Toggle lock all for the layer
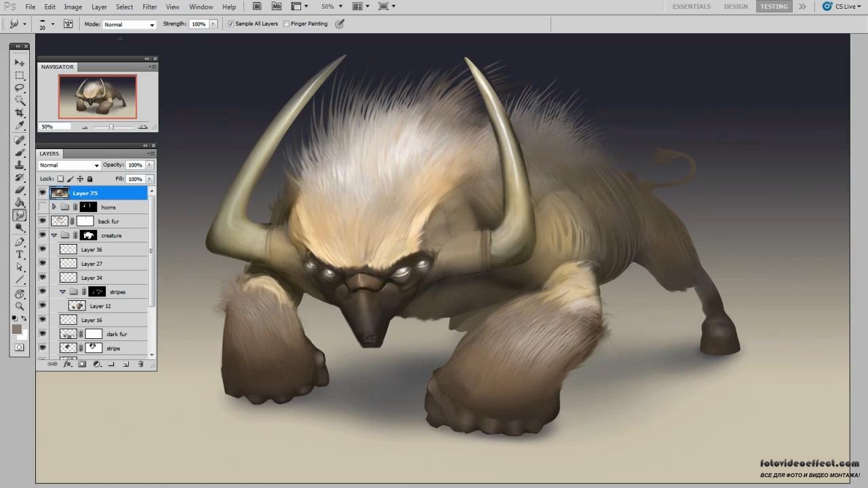Screen dimensions: 868x488 pyautogui.click(x=90, y=179)
